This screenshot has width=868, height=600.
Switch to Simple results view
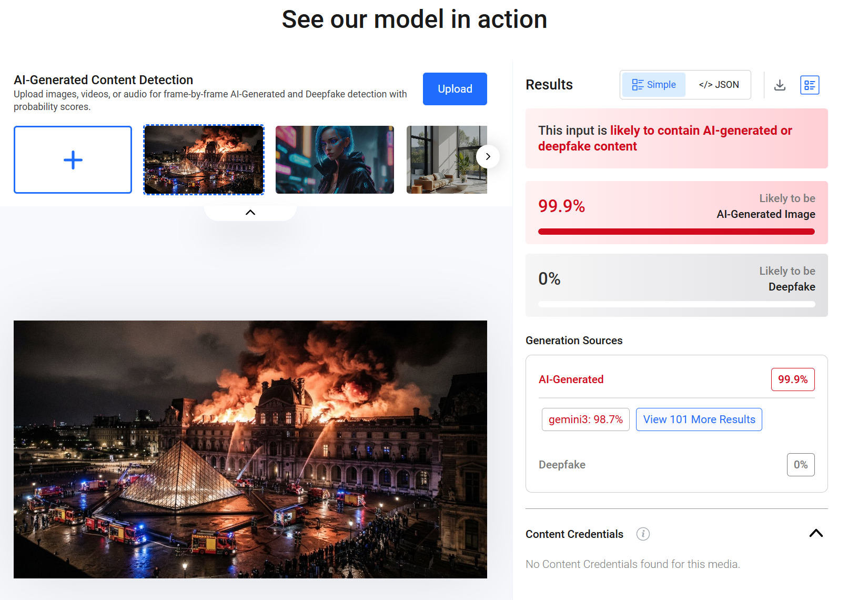click(x=654, y=85)
